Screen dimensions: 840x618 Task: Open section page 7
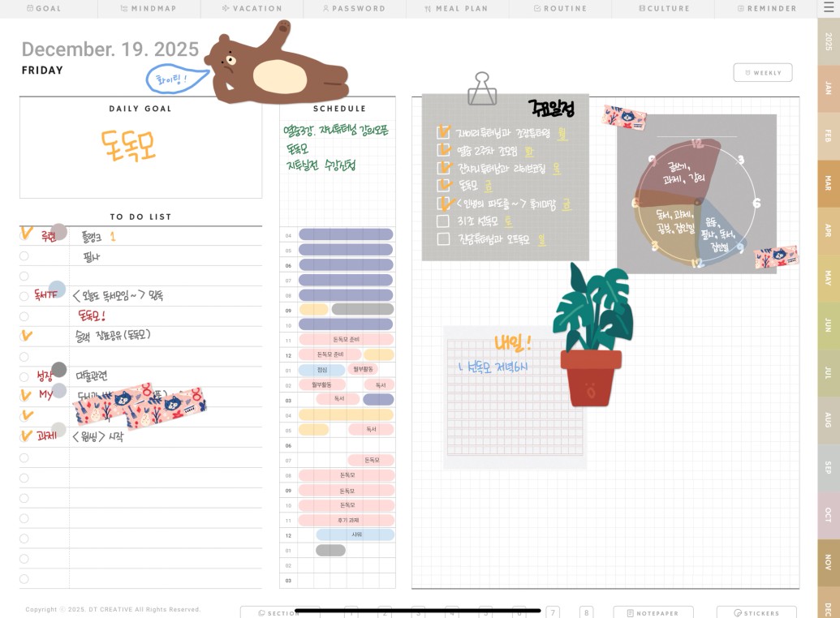[x=553, y=612]
